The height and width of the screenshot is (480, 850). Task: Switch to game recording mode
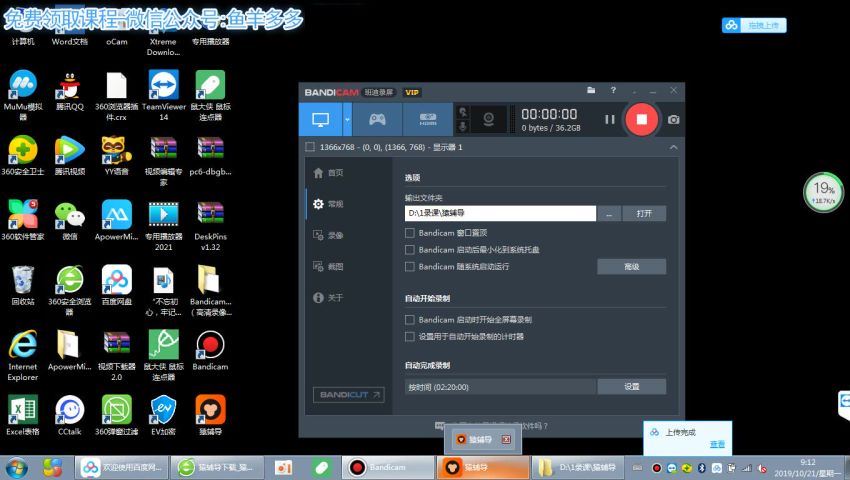point(377,119)
